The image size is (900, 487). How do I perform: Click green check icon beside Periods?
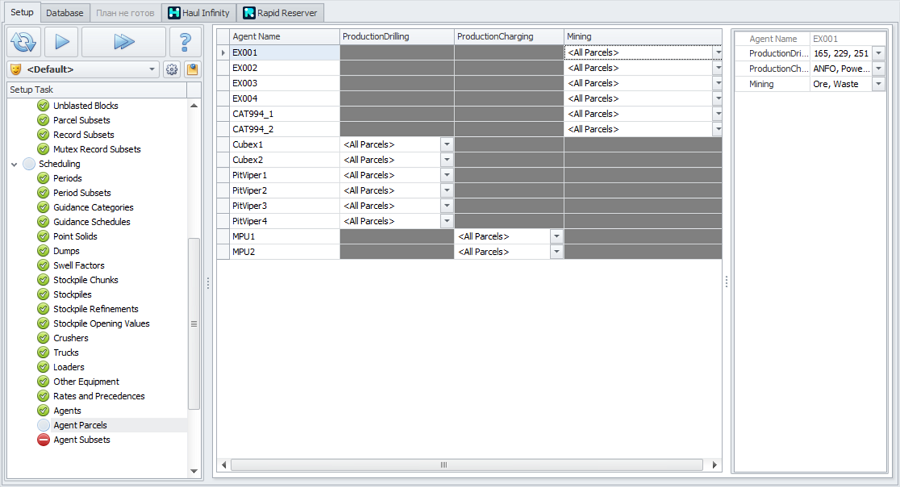(43, 178)
